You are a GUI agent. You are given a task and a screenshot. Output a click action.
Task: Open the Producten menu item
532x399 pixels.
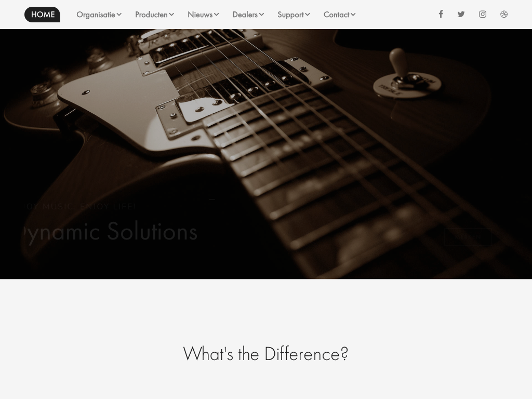[x=151, y=15]
